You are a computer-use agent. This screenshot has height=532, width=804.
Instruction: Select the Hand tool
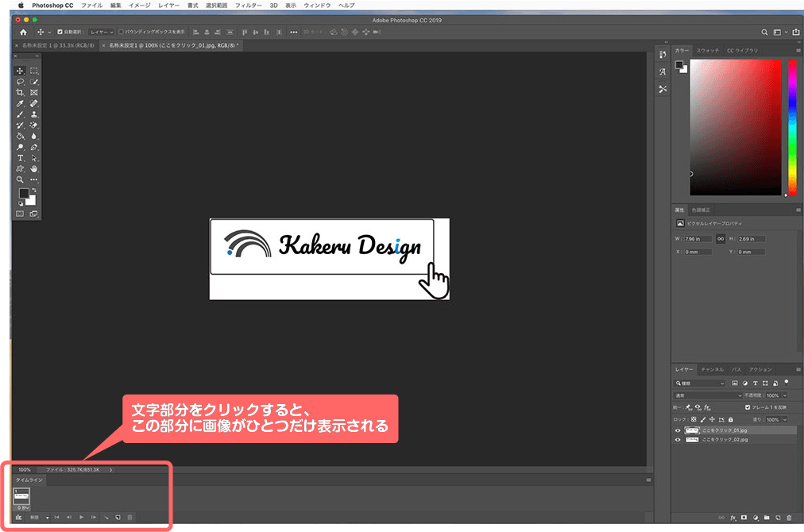pyautogui.click(x=34, y=168)
